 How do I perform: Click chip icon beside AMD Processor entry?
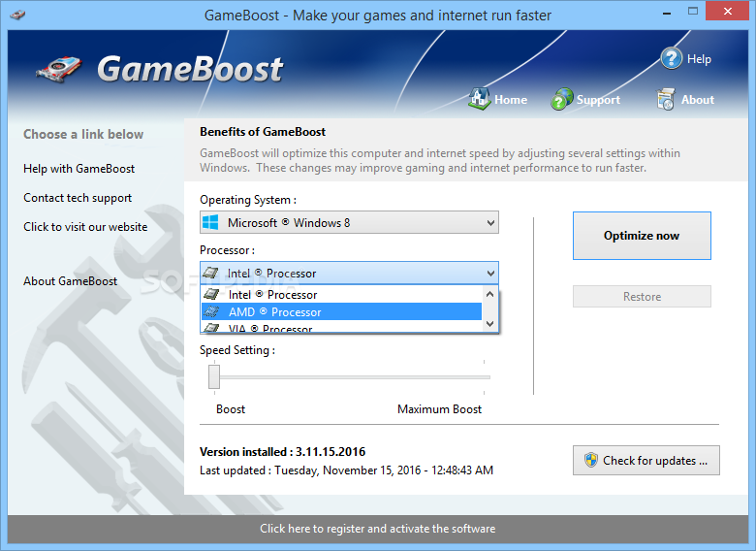[211, 311]
